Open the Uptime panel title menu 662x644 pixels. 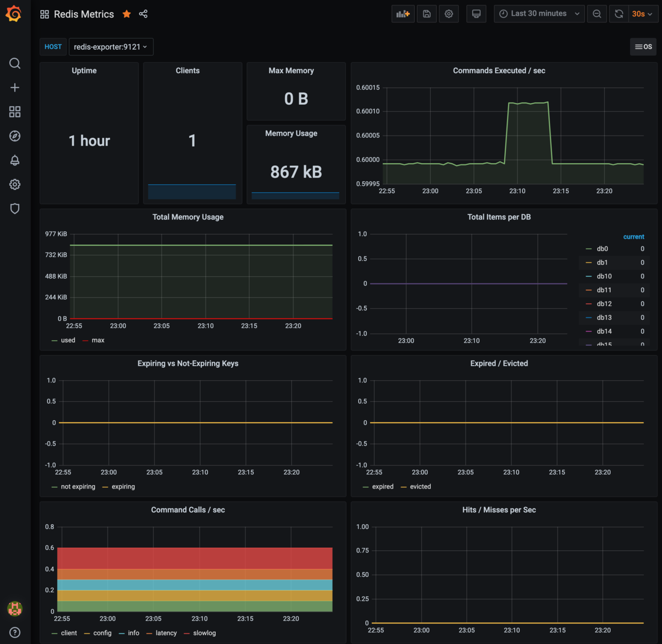(84, 71)
